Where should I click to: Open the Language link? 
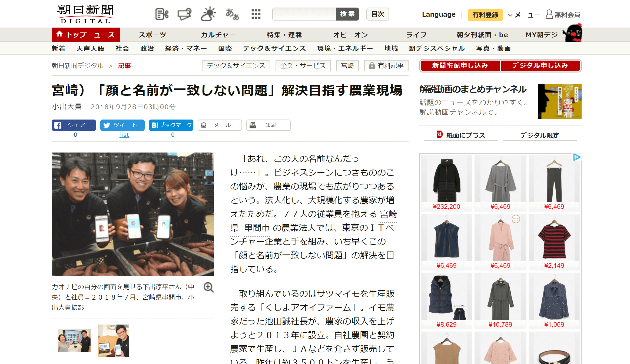click(x=439, y=14)
